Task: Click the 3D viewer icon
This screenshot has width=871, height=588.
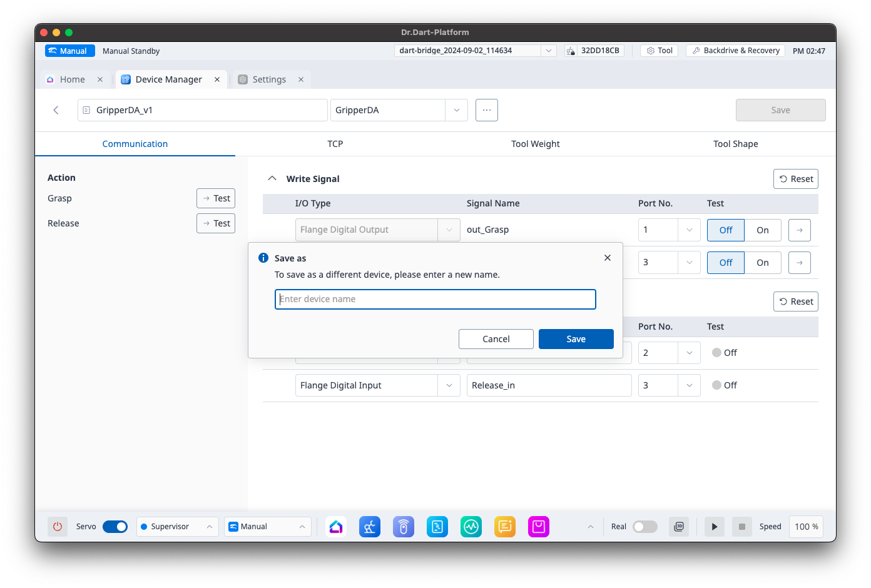Action: pyautogui.click(x=679, y=527)
